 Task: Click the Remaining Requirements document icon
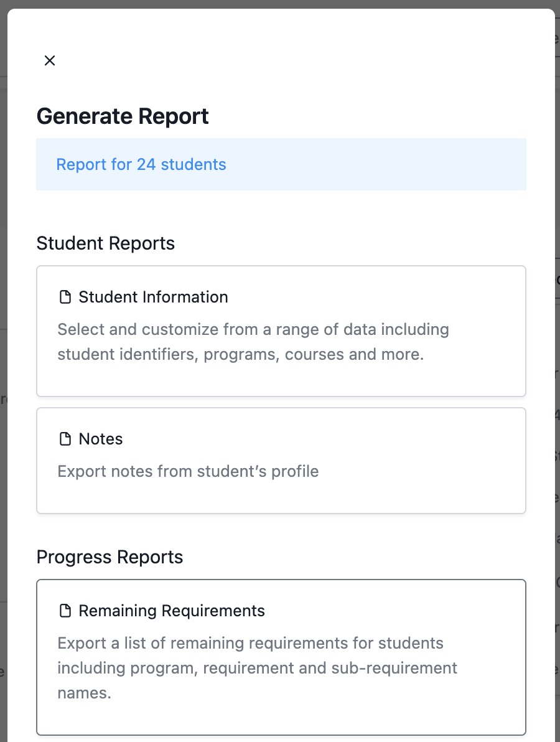(x=65, y=611)
